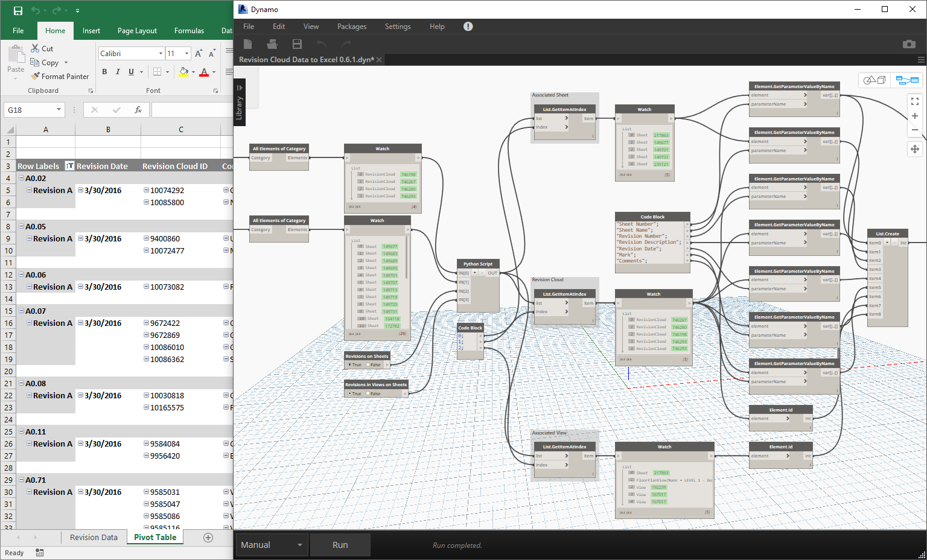Switch to Excel Insert ribbon tab
927x560 pixels.
pyautogui.click(x=91, y=31)
